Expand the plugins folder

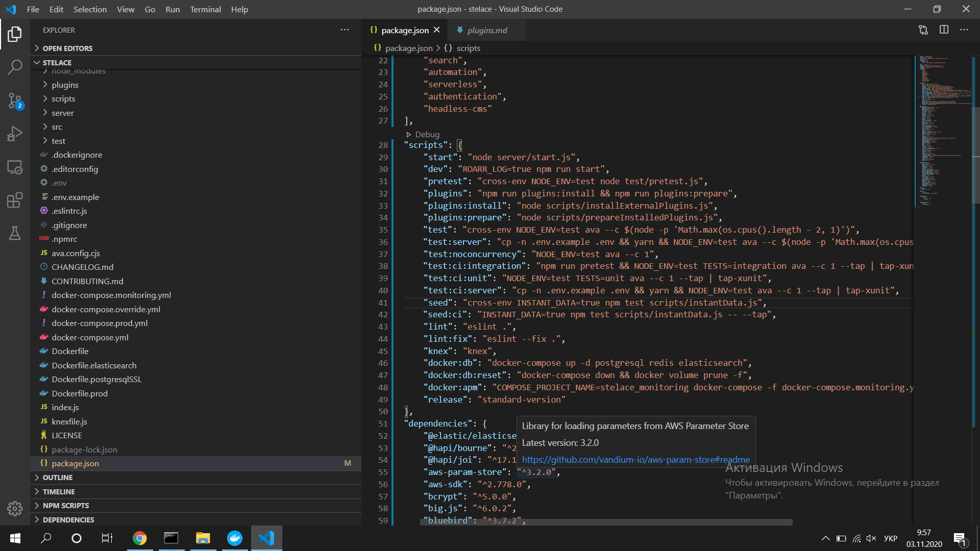(65, 85)
